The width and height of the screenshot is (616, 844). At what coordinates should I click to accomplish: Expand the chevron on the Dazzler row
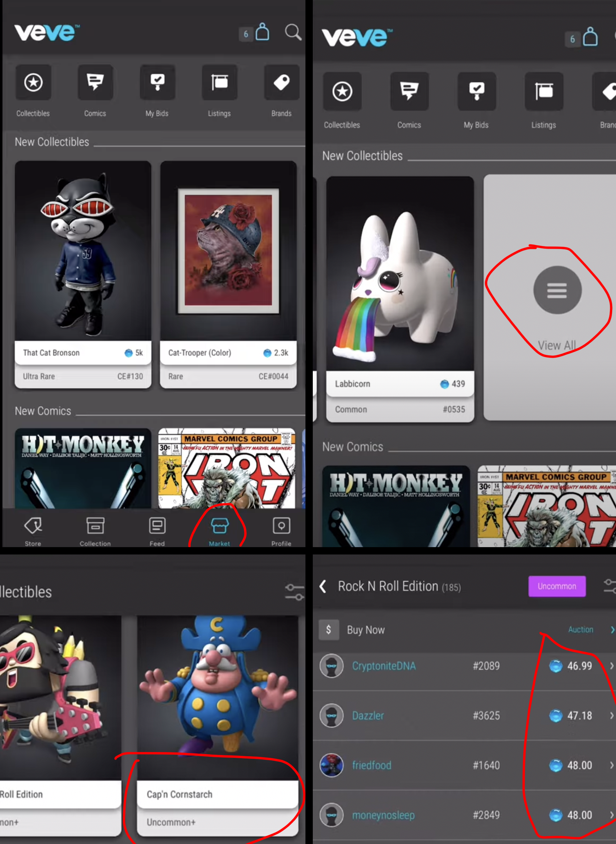pos(612,715)
